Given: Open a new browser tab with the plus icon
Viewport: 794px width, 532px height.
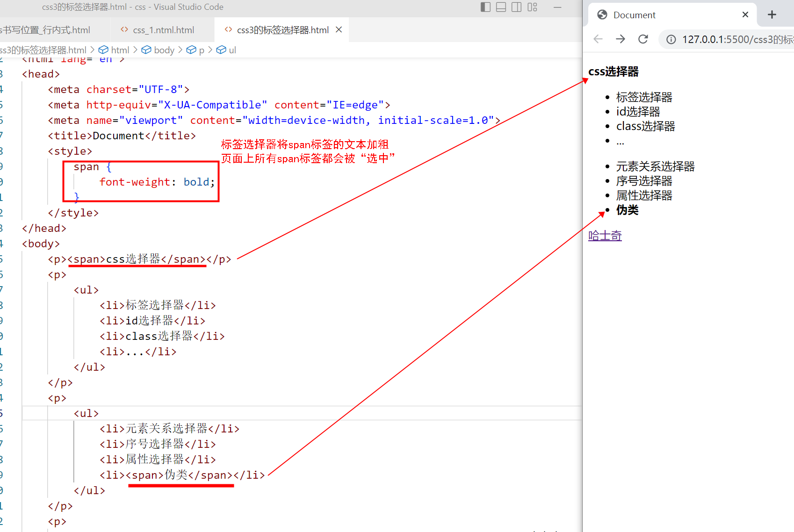Looking at the screenshot, I should 772,14.
